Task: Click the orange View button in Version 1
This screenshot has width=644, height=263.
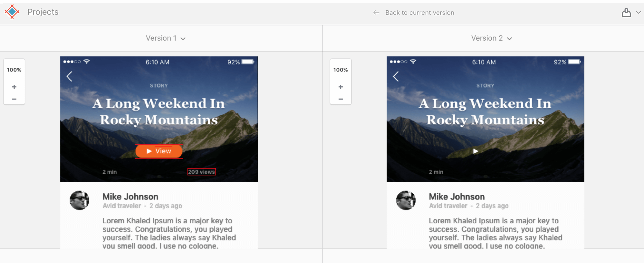Action: 159,151
